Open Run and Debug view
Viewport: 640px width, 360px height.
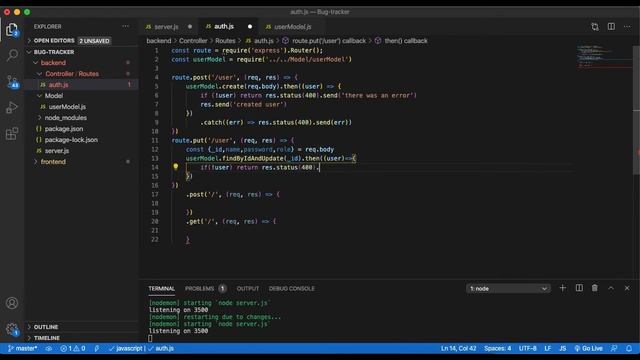[12, 107]
